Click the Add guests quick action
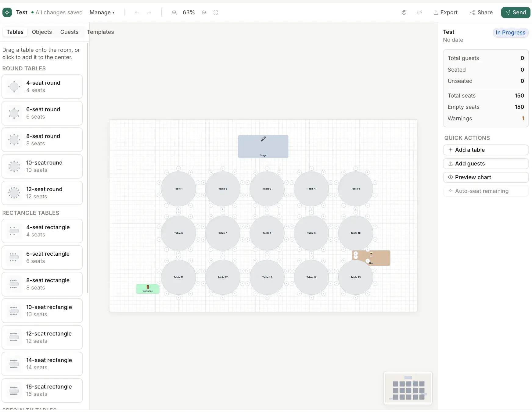The image size is (532, 412). click(x=486, y=164)
